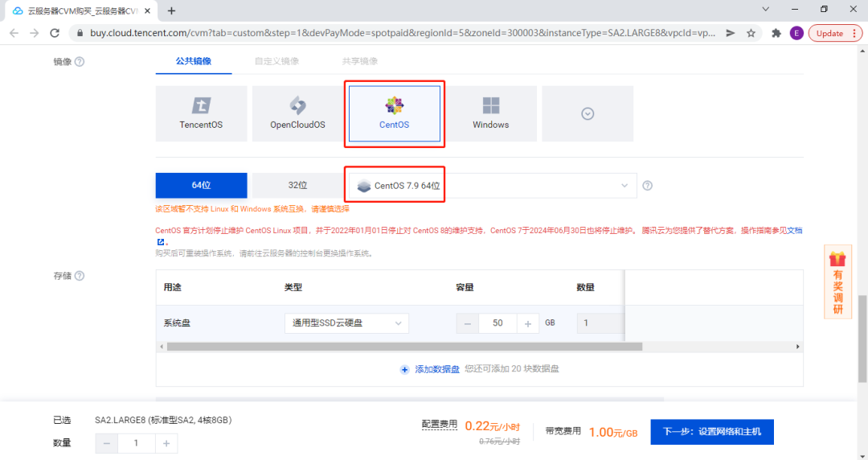Decrease instance quantity with minus button

[x=107, y=443]
